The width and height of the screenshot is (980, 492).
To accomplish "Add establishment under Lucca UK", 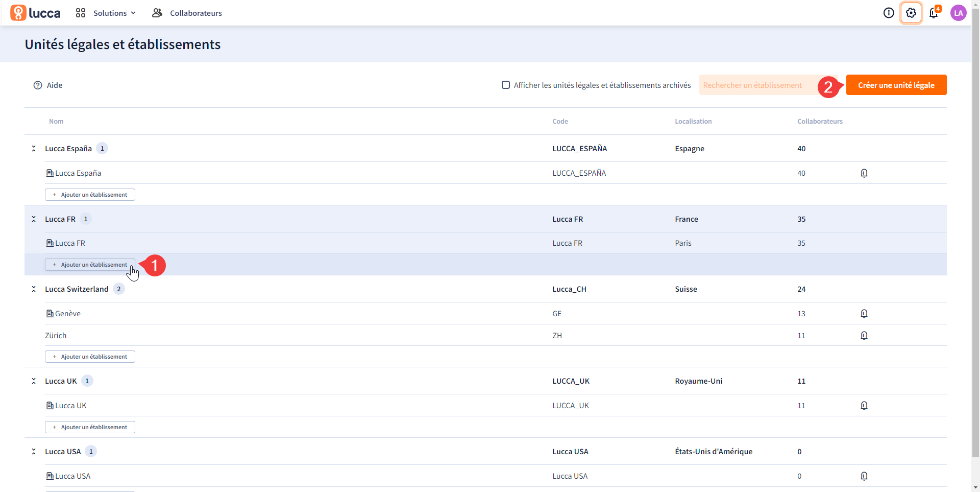I will tap(90, 427).
